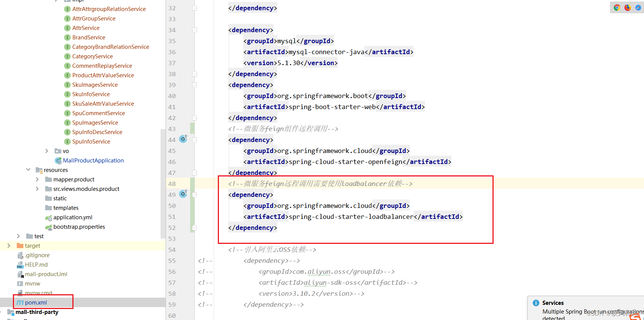Click spring-cloud-starter-loadbalancer artifactId text

[351, 217]
